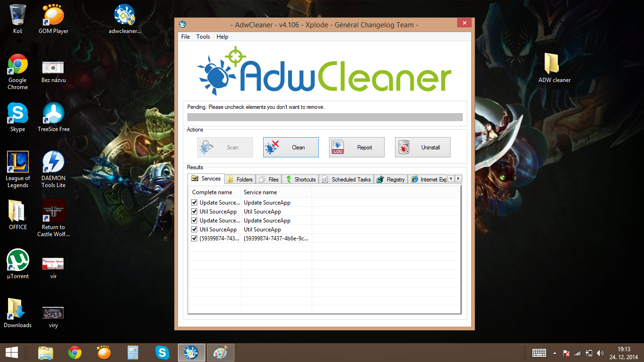Click the AdwCleaner title bar app icon
The image size is (644, 362).
[x=183, y=25]
